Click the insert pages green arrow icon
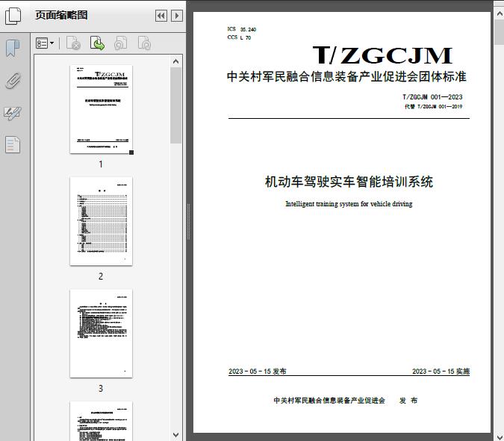The width and height of the screenshot is (504, 441). coord(97,44)
